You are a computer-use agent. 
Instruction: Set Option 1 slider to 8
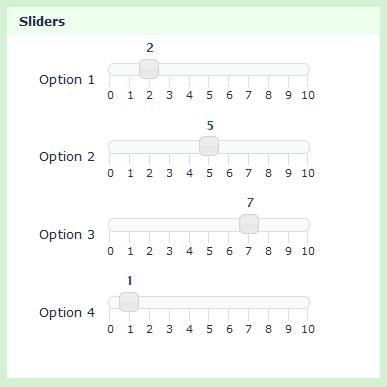pos(268,69)
